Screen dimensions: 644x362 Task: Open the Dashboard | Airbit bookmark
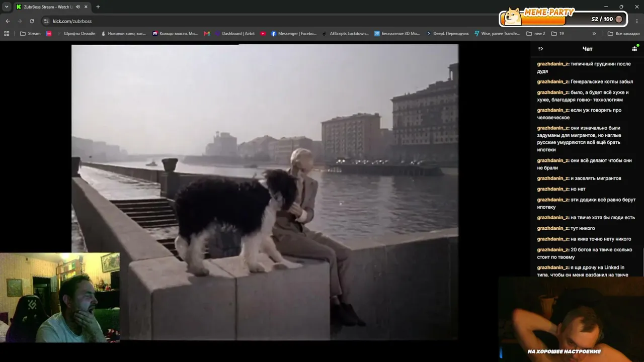[235, 34]
